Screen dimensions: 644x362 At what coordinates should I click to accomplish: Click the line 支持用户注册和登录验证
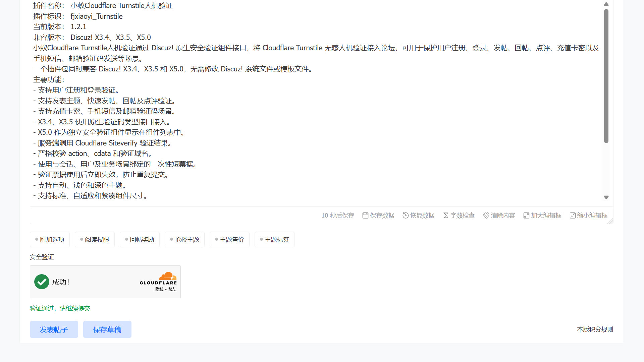[76, 90]
